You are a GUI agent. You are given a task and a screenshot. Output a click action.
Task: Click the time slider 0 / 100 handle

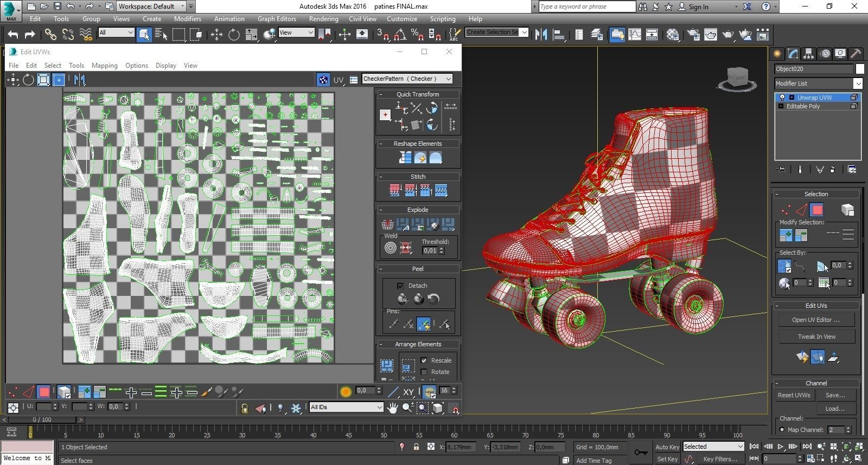[42, 419]
